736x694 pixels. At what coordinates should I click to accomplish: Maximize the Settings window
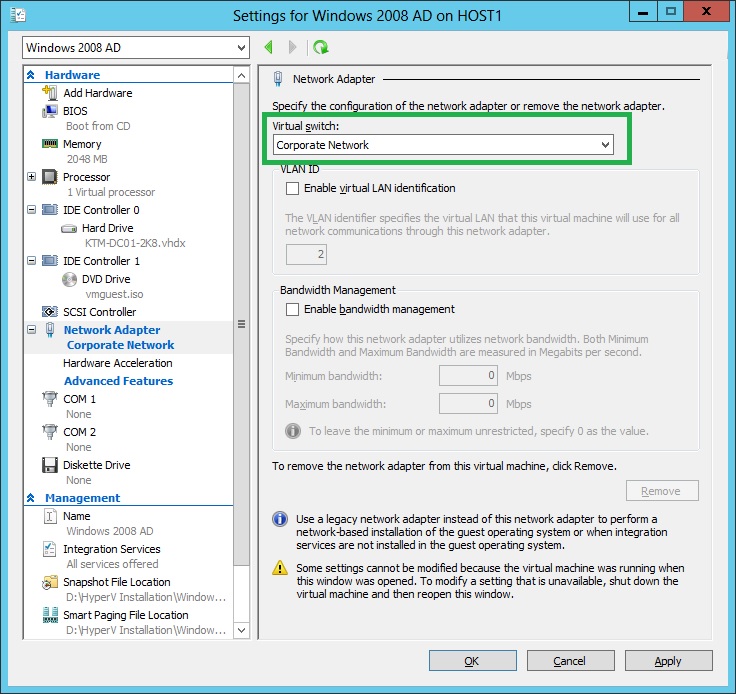(670, 12)
